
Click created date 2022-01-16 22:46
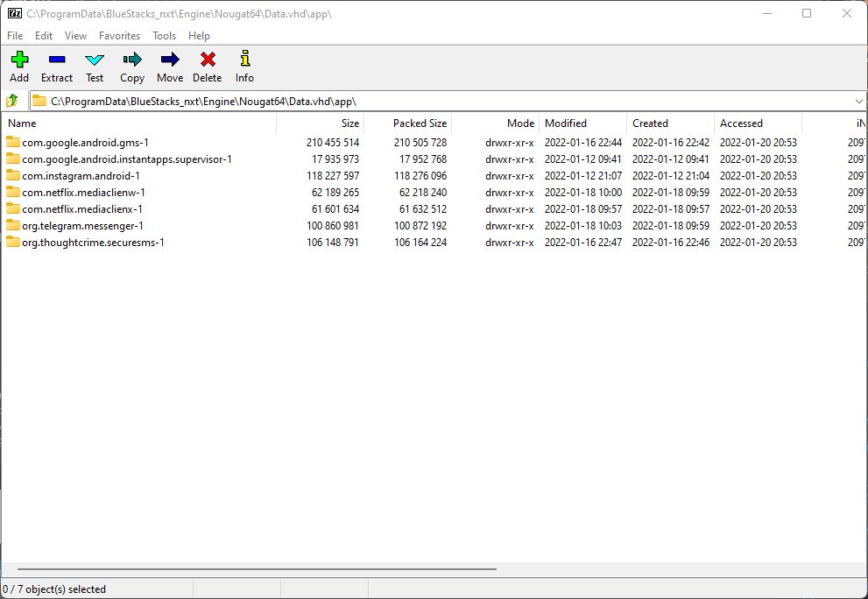click(670, 242)
